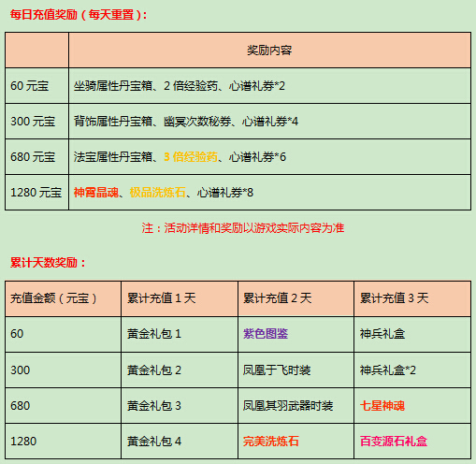Click the red note 活动详情和奖励 line
The image size is (476, 464).
(243, 228)
